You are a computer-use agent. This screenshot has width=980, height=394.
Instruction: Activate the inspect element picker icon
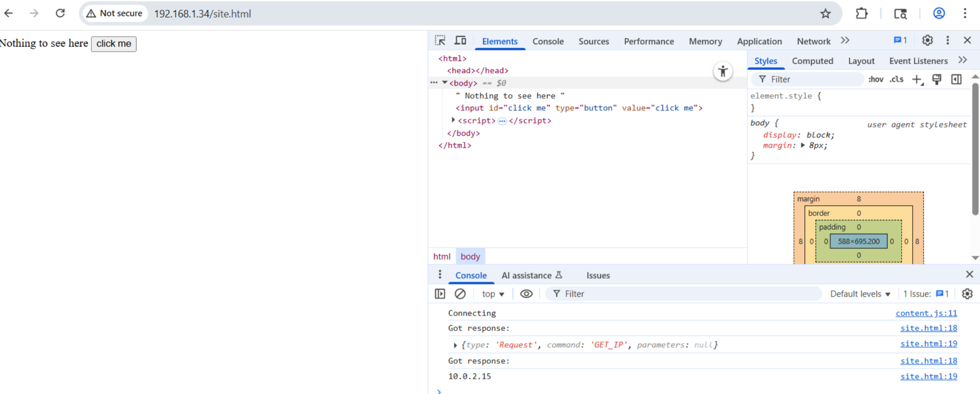click(x=440, y=41)
